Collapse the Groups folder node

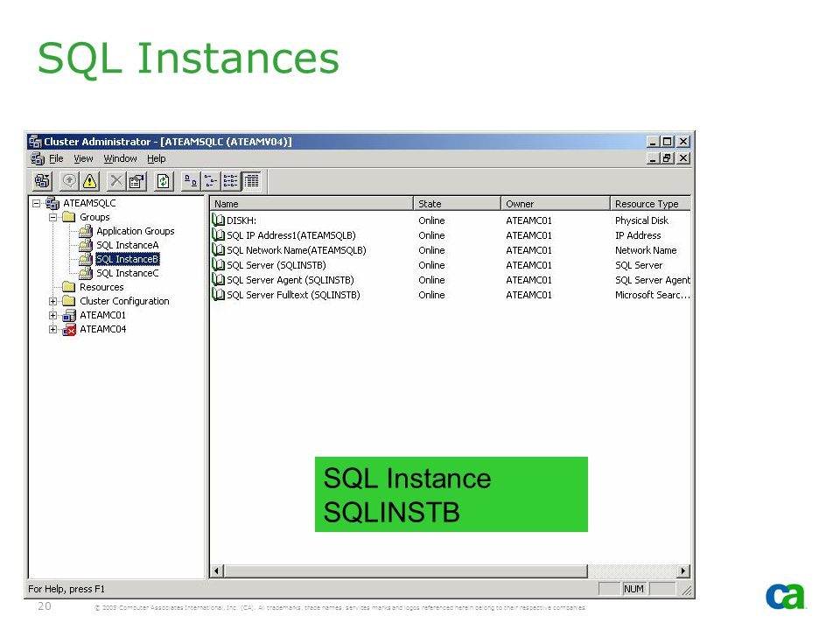[52, 218]
